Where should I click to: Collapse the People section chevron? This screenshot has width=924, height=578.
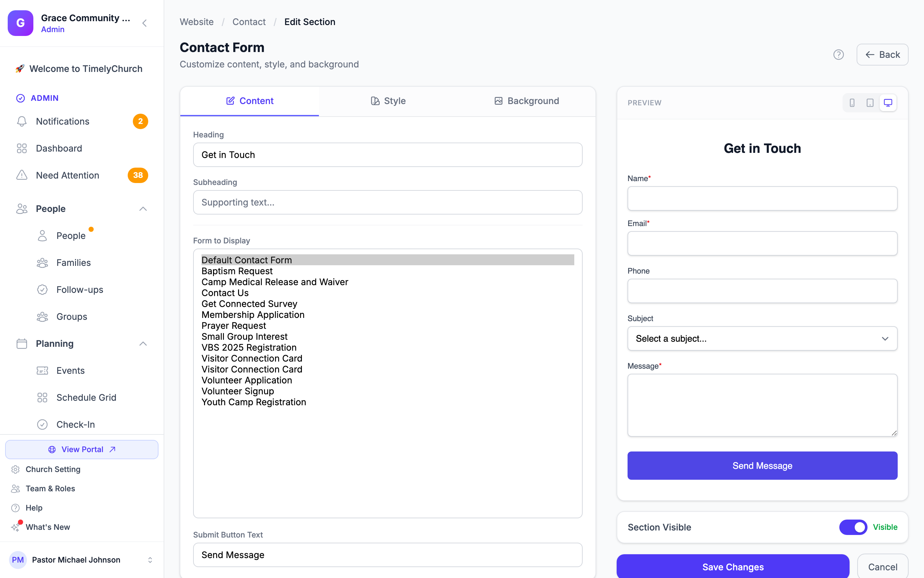[143, 209]
